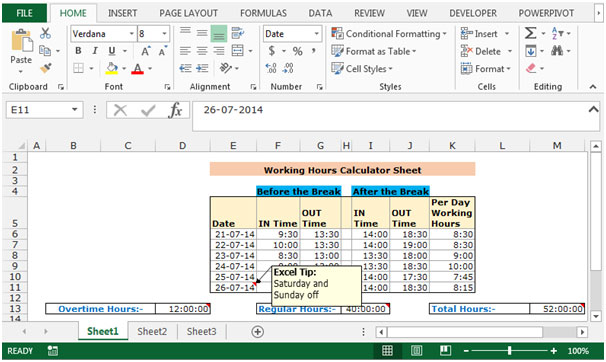Open Conditional Formatting menu
This screenshot has width=606, height=362.
pos(389,34)
